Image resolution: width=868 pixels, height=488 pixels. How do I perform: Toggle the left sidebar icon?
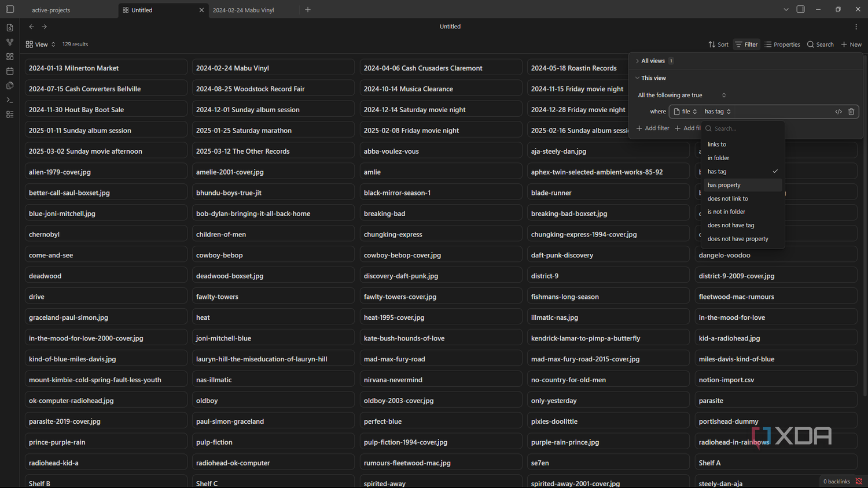(10, 9)
